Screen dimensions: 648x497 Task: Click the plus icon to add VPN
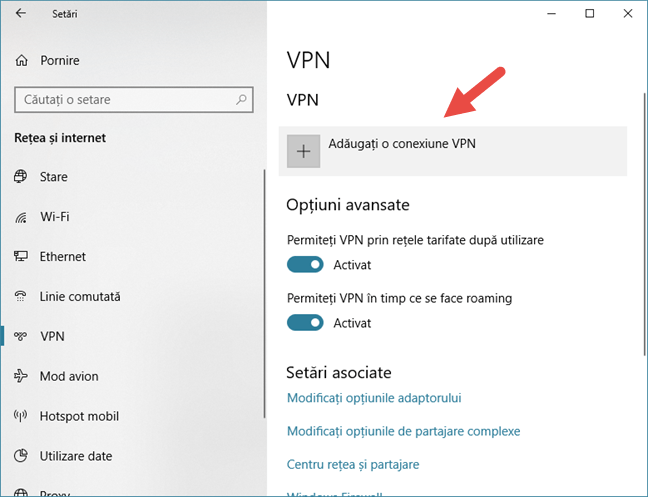303,151
